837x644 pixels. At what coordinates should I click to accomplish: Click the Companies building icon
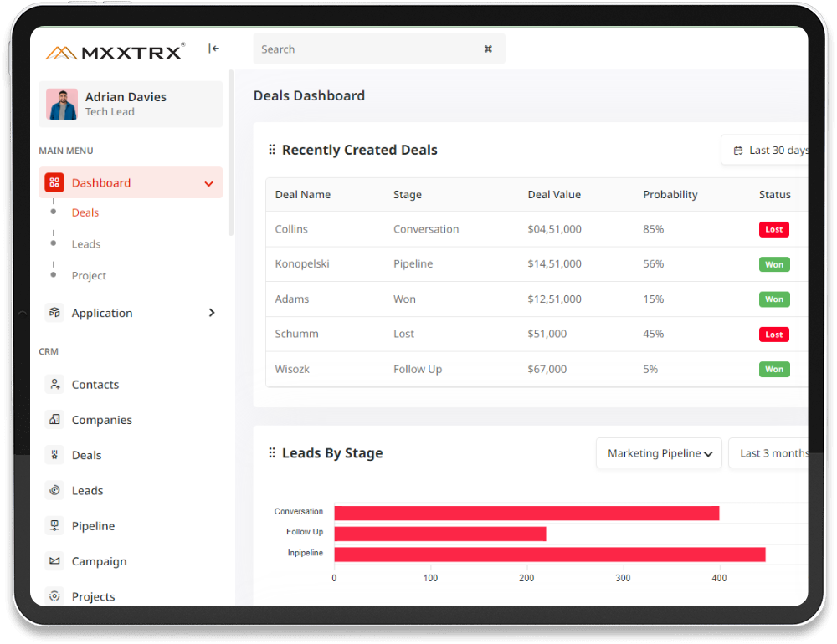click(x=54, y=420)
